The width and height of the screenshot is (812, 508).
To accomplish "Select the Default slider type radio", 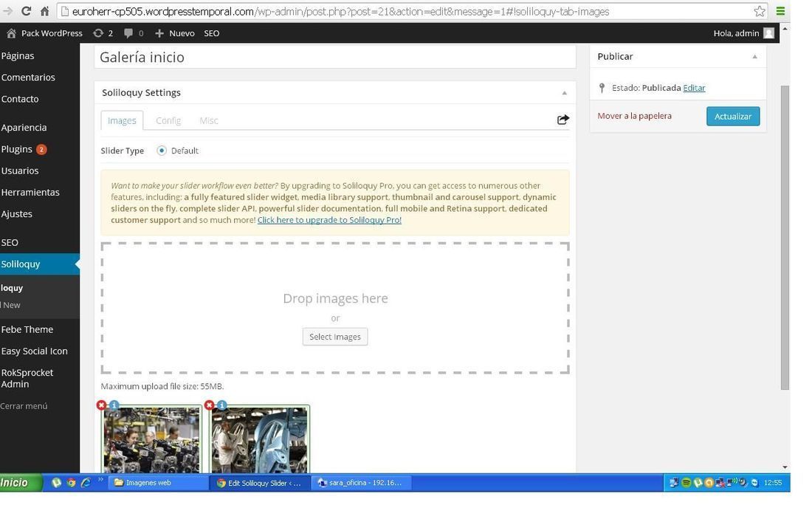I will [x=162, y=151].
